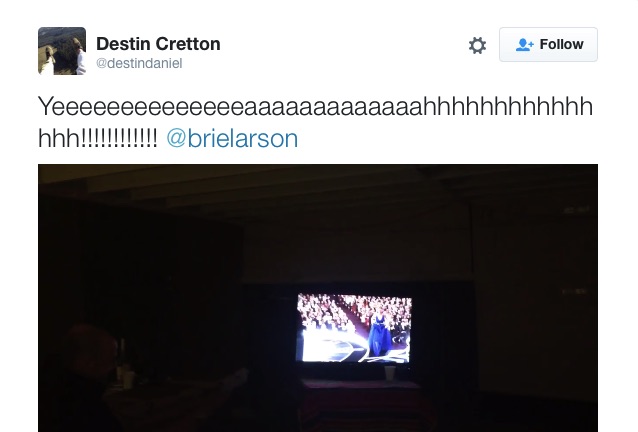
Task: Click the cup beside the TV in photo
Action: coord(390,373)
